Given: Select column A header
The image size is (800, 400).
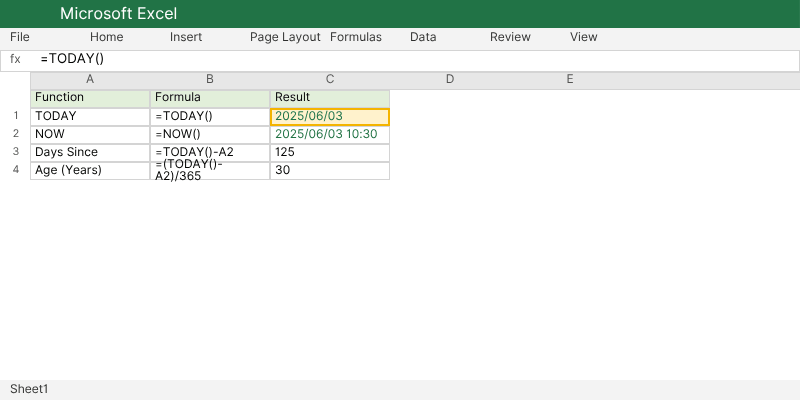Looking at the screenshot, I should pyautogui.click(x=90, y=80).
